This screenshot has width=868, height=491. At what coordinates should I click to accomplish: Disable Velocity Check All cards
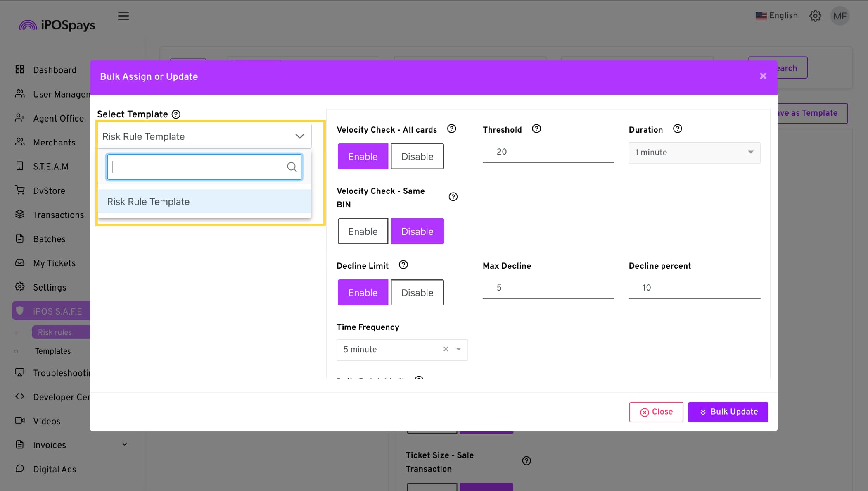417,157
